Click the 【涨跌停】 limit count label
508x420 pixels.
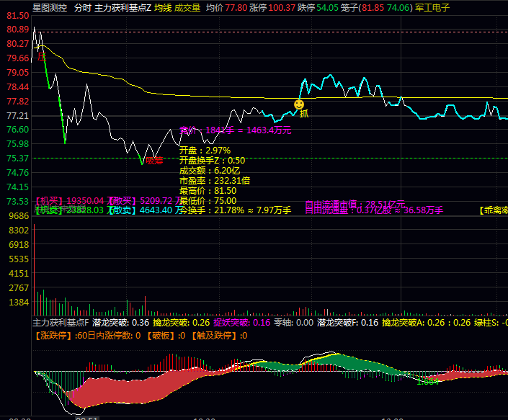click(54, 335)
